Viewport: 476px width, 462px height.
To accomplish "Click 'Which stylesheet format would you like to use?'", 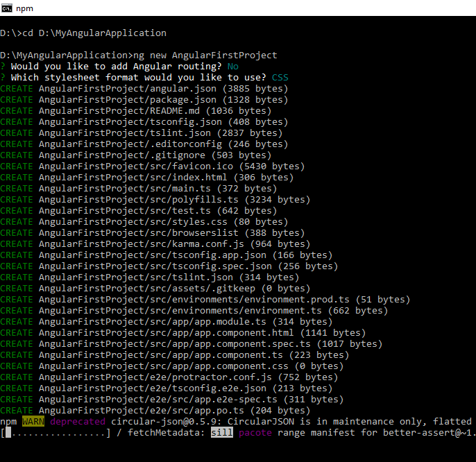I will [x=139, y=78].
